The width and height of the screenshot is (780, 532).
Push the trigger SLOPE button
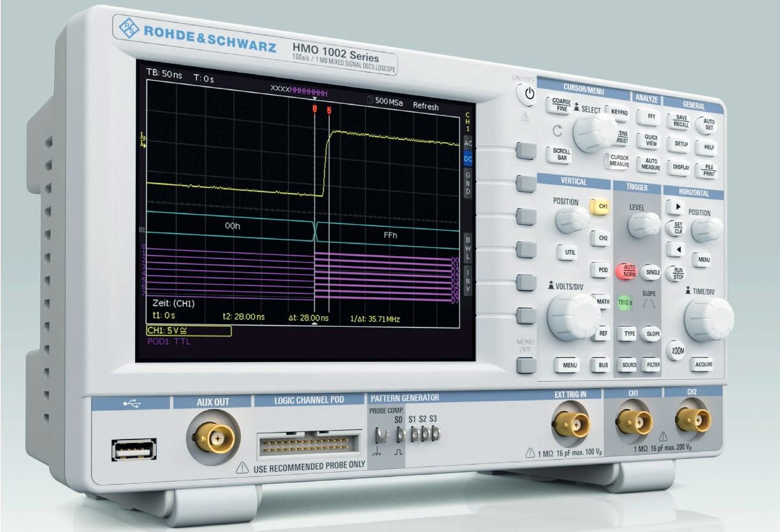click(x=651, y=334)
